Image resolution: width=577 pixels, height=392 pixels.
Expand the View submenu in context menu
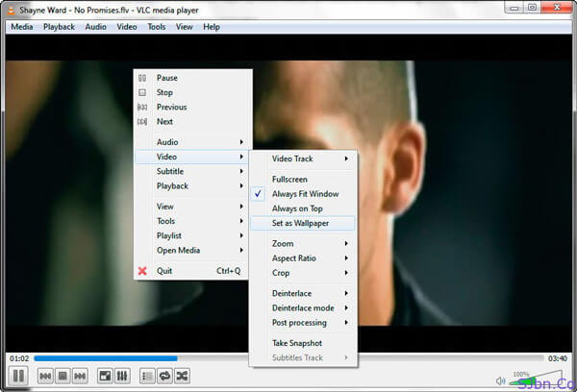tap(193, 207)
